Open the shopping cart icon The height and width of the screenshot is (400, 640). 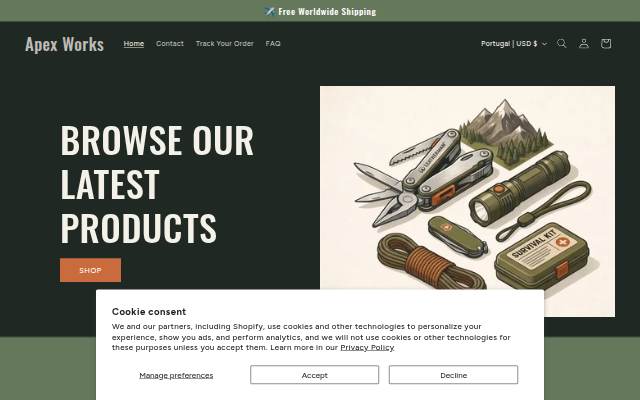coord(606,43)
